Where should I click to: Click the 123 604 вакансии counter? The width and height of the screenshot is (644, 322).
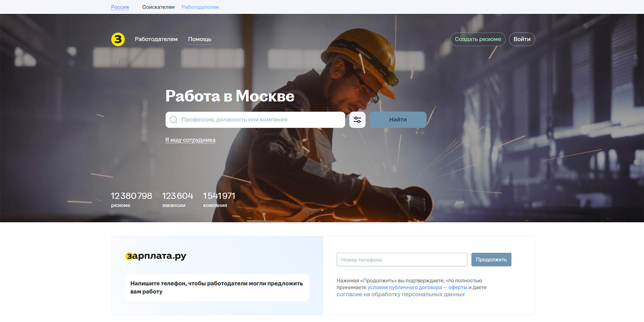pyautogui.click(x=178, y=200)
